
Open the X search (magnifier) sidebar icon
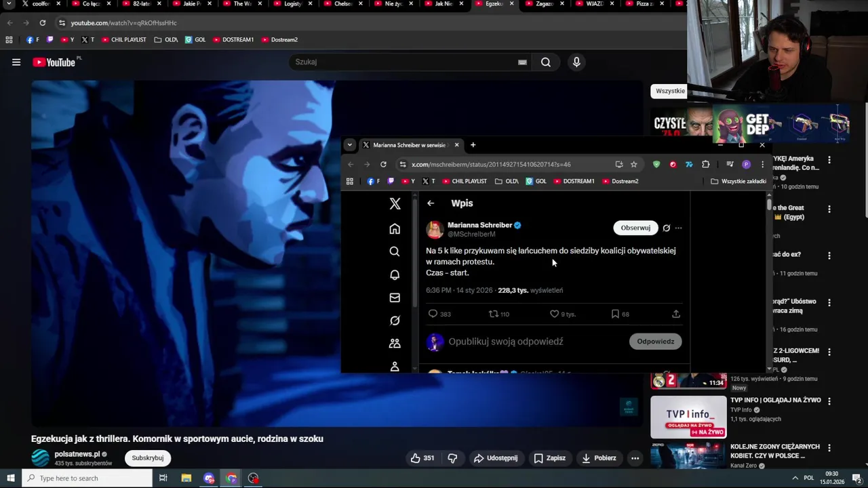coord(395,251)
